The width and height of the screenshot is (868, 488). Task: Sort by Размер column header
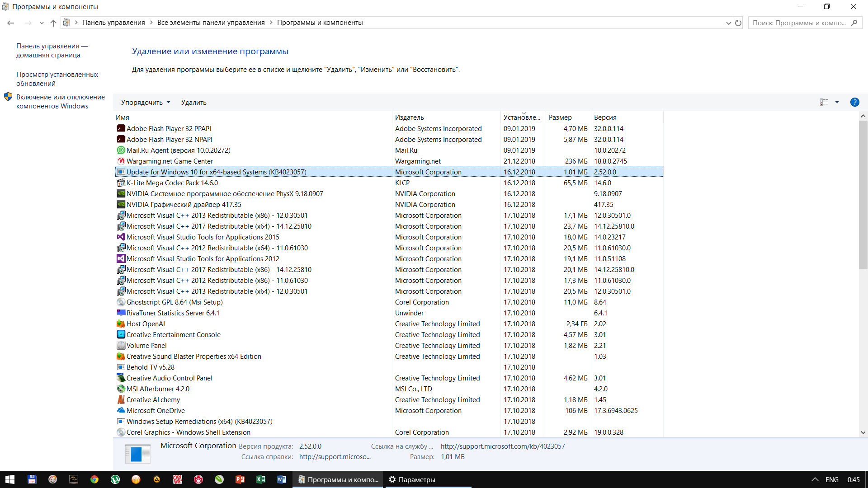click(560, 117)
